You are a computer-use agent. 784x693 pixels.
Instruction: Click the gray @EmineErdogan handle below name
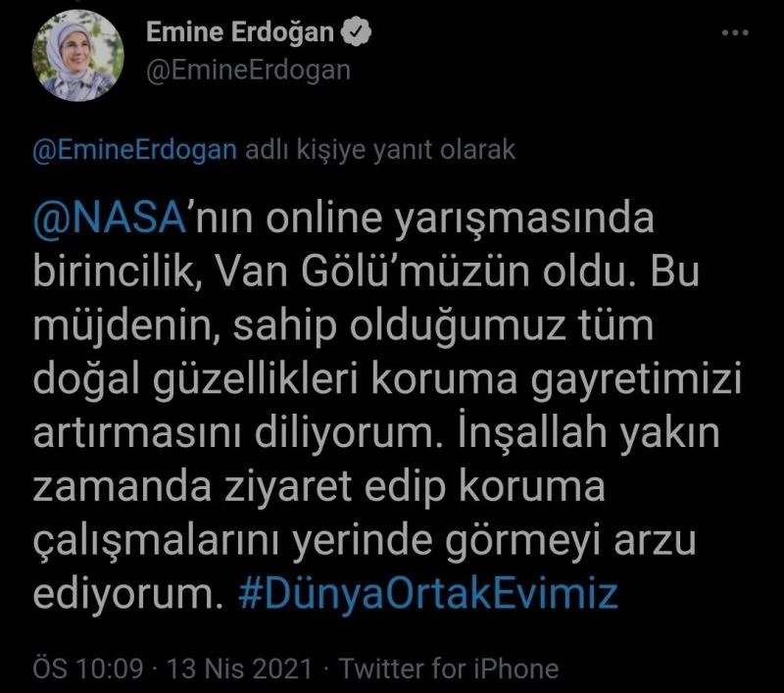[x=248, y=71]
